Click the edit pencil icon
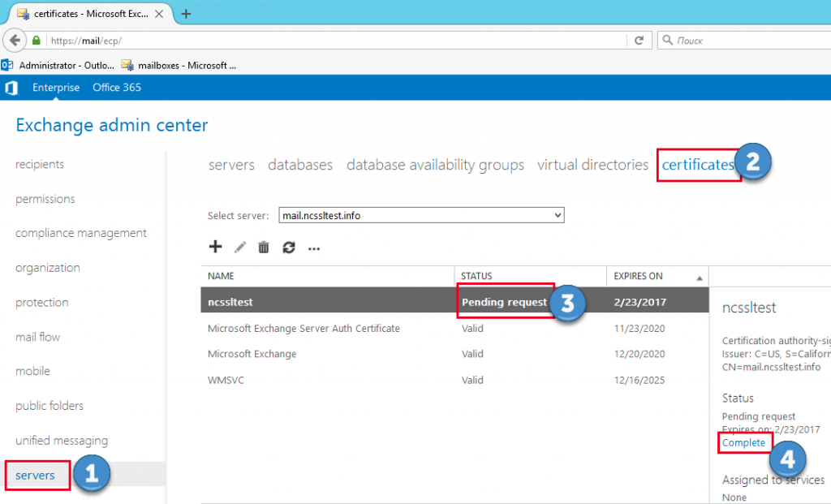 (x=240, y=247)
